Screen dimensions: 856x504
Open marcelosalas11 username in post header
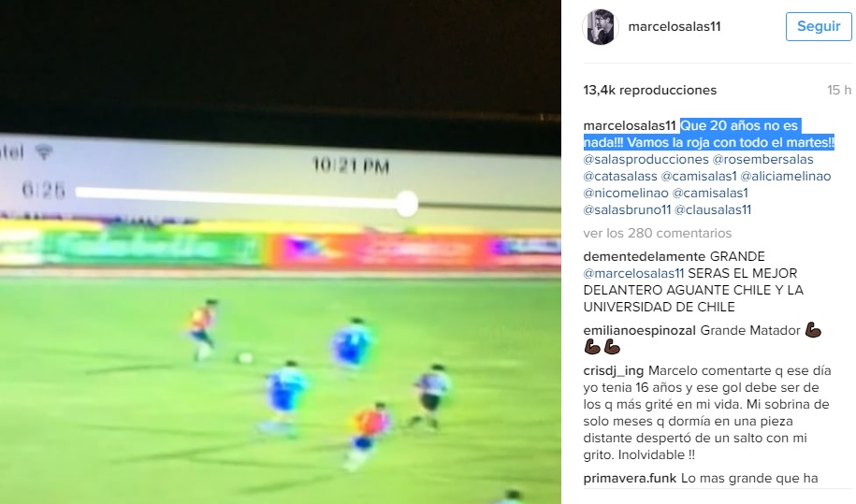[x=675, y=27]
